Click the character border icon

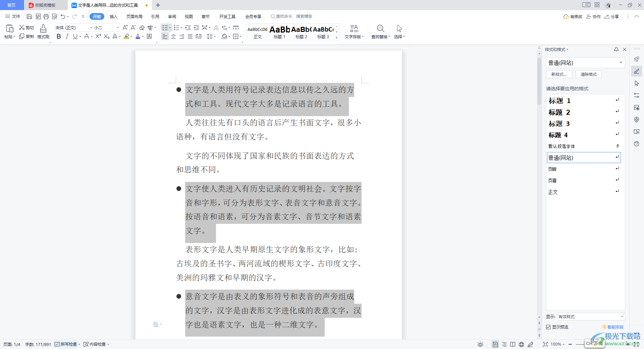(x=150, y=36)
